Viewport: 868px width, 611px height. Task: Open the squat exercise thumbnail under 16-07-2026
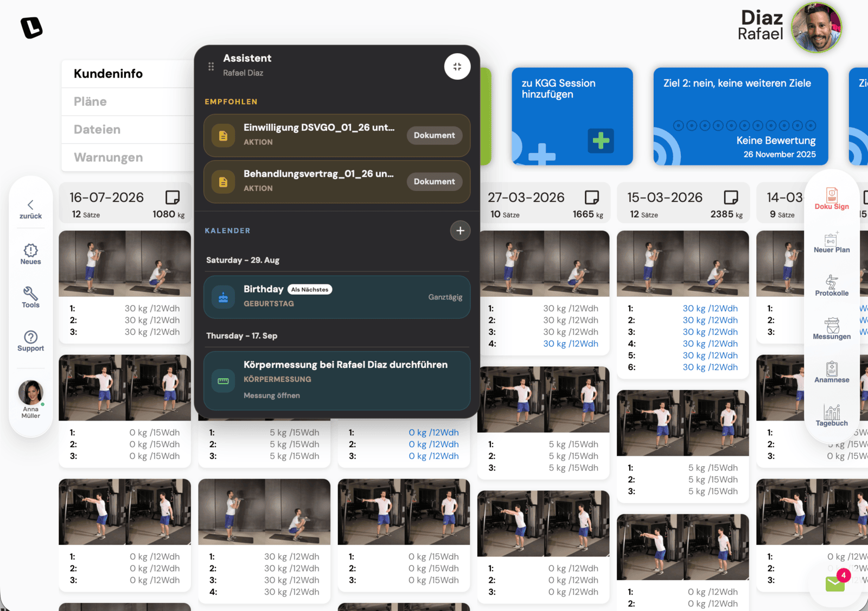[125, 264]
